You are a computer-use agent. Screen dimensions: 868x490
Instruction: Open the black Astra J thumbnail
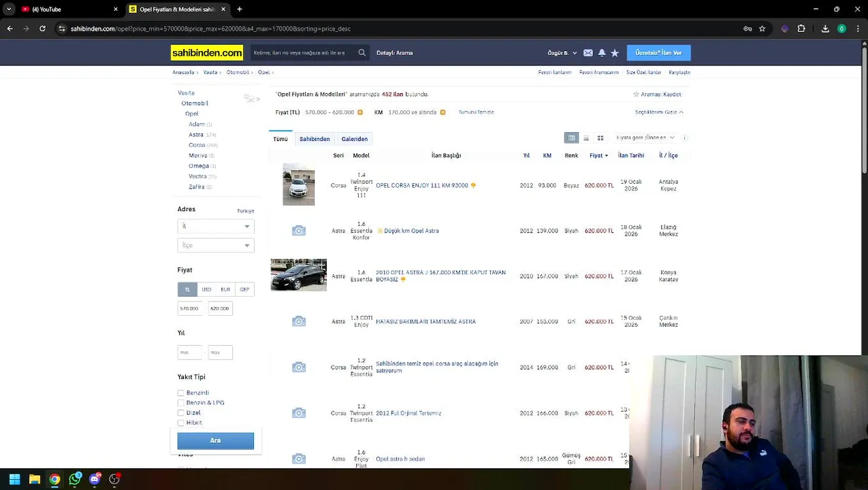(299, 275)
